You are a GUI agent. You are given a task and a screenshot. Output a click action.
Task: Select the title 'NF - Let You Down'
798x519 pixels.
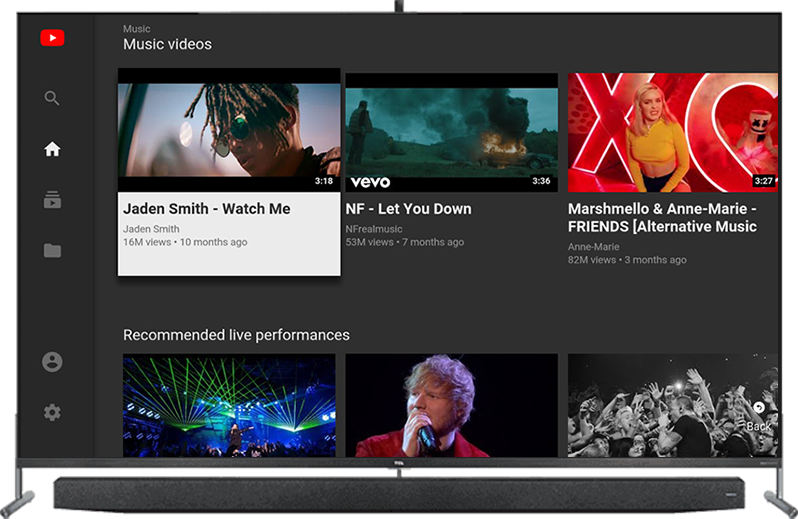[408, 209]
